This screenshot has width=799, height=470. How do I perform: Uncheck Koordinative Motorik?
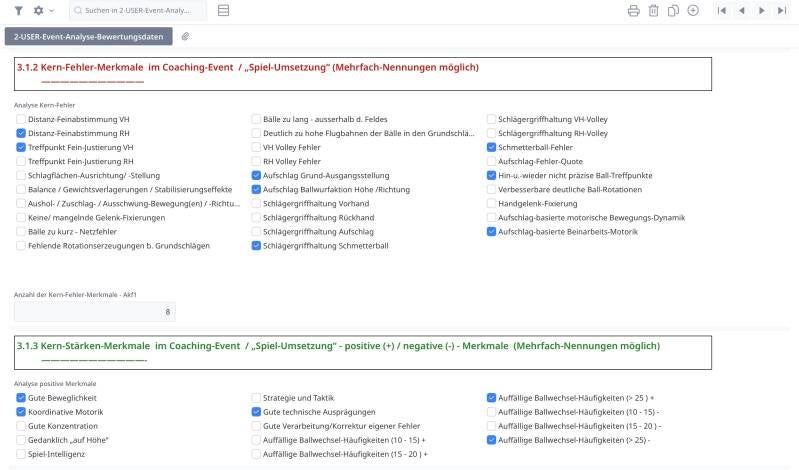(21, 412)
